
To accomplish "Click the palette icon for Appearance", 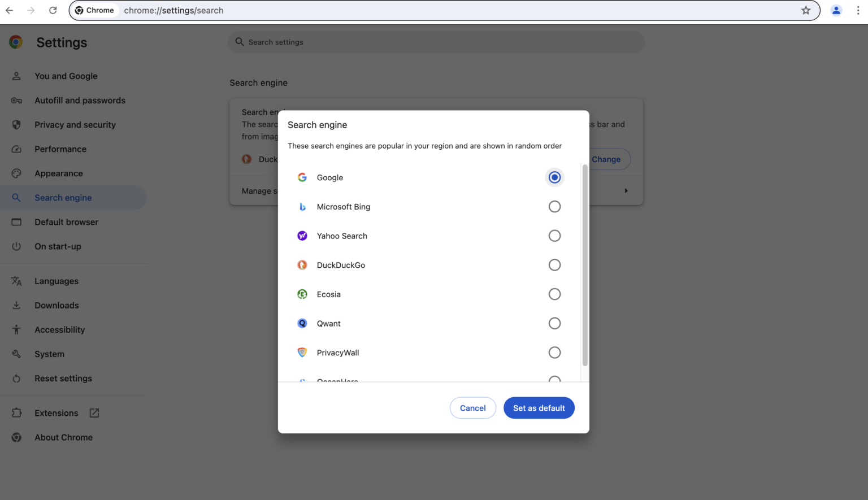I will (16, 173).
